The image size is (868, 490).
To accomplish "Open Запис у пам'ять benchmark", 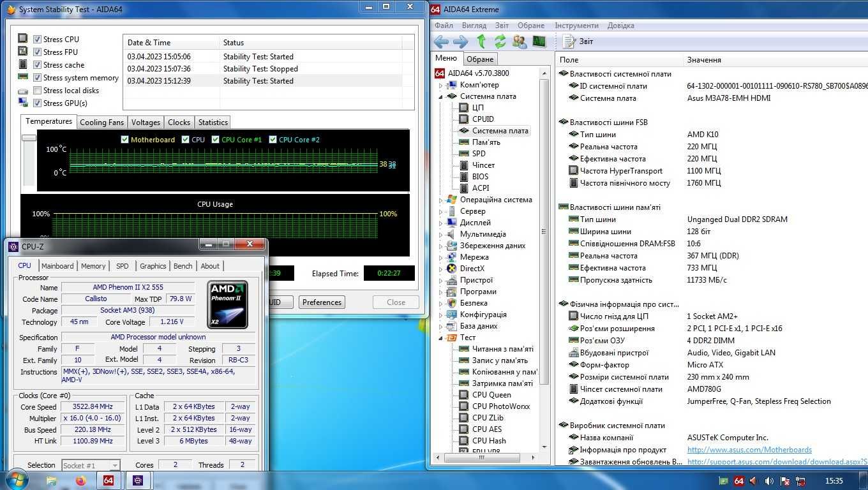I will point(500,360).
